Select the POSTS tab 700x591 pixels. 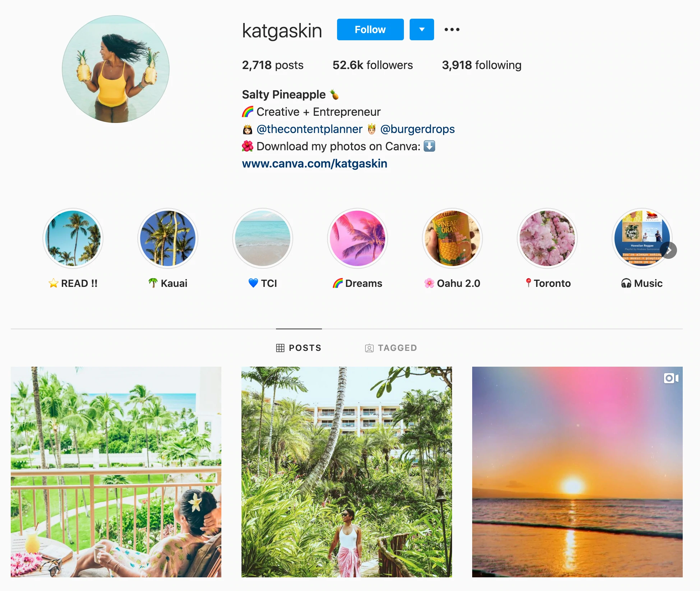299,348
